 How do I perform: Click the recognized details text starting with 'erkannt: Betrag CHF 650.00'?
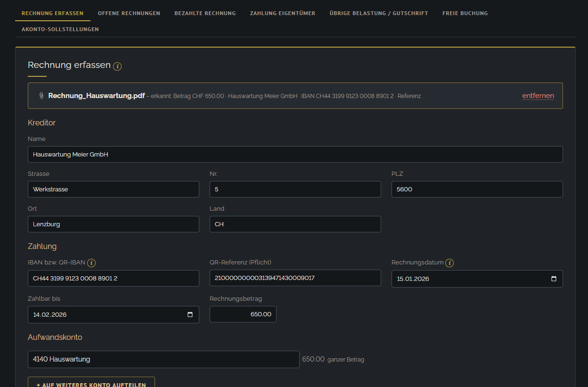pos(286,96)
